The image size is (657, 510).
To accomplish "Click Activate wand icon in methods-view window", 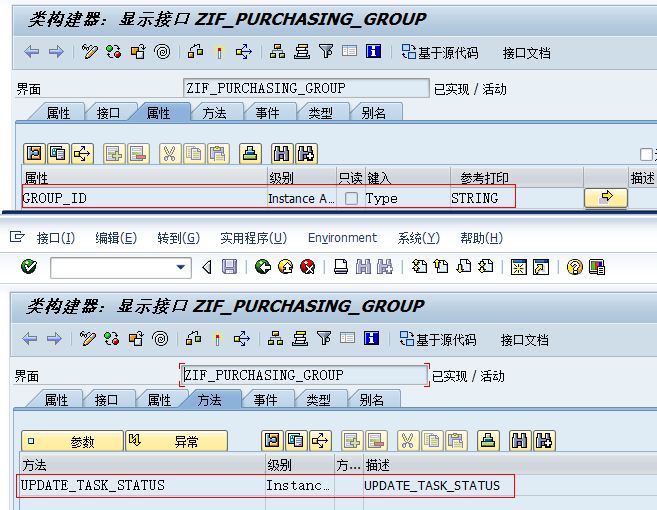I will 217,338.
